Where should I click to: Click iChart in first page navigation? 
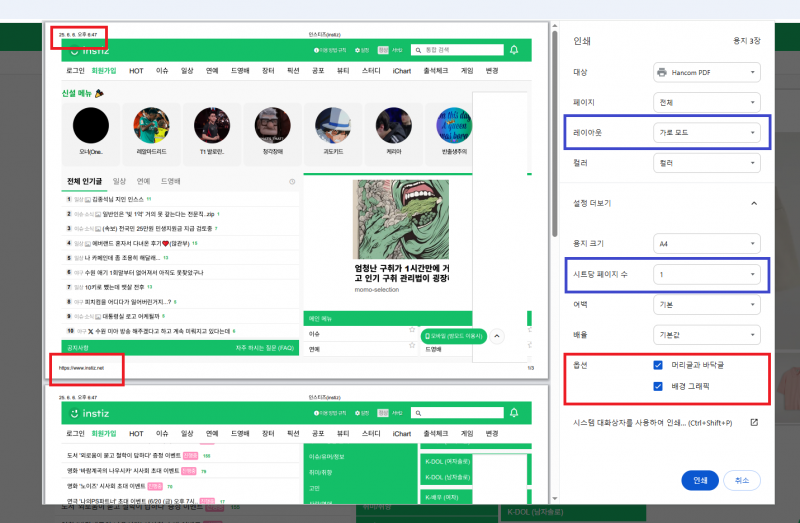pyautogui.click(x=402, y=71)
